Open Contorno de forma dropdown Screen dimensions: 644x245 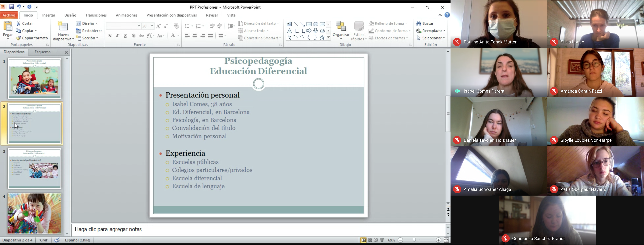(410, 31)
